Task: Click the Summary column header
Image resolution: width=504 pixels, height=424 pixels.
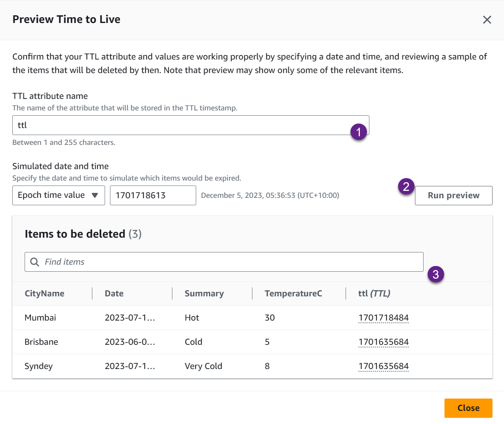Action: tap(204, 293)
